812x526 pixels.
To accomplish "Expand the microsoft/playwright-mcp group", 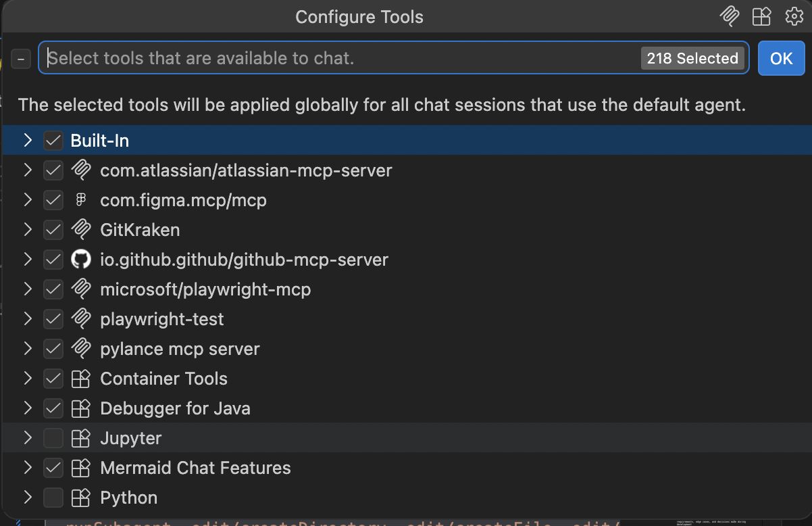I will coord(28,289).
